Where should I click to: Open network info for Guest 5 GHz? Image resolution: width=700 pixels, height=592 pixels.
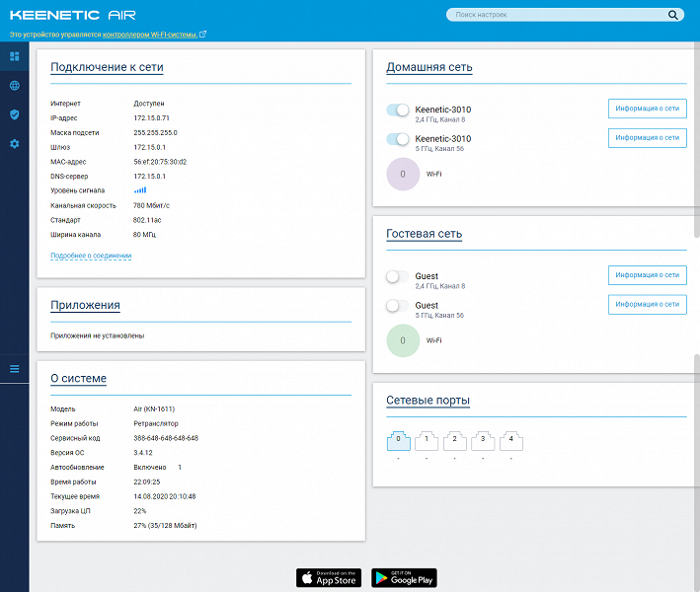(x=648, y=304)
